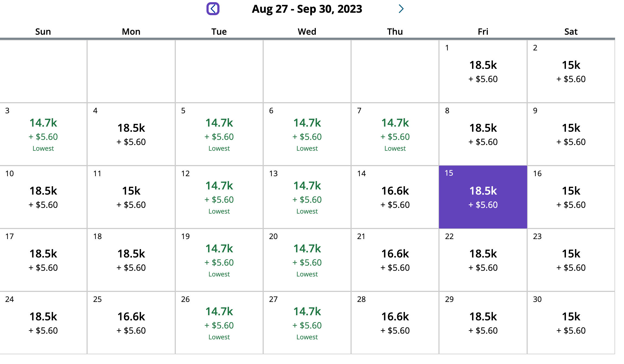Image resolution: width=624 pixels, height=364 pixels.
Task: Select Saturday September 16 date
Action: tap(571, 197)
